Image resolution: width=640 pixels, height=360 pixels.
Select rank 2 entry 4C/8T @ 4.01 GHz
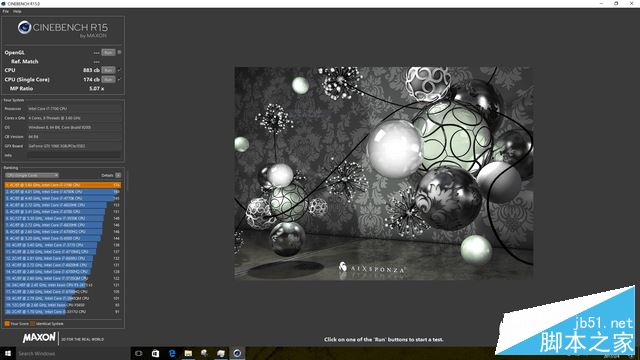click(x=62, y=191)
